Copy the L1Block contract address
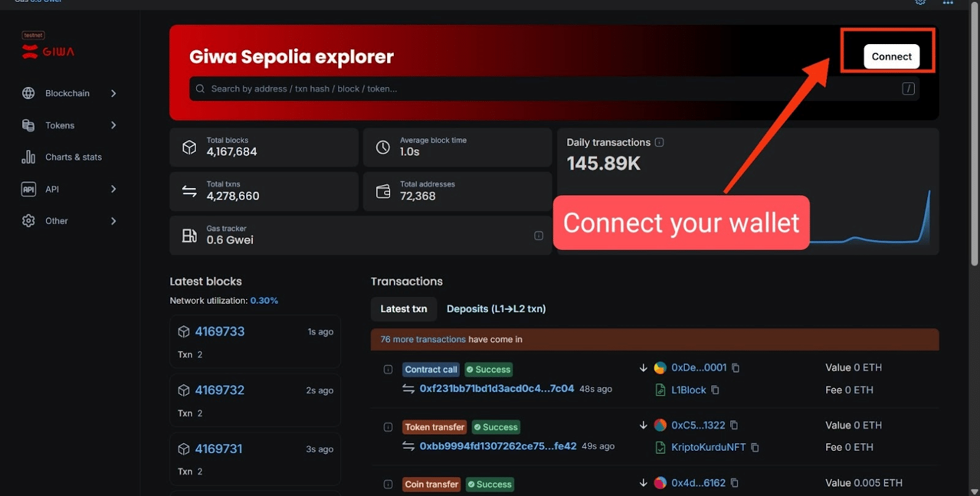980x496 pixels. (715, 390)
